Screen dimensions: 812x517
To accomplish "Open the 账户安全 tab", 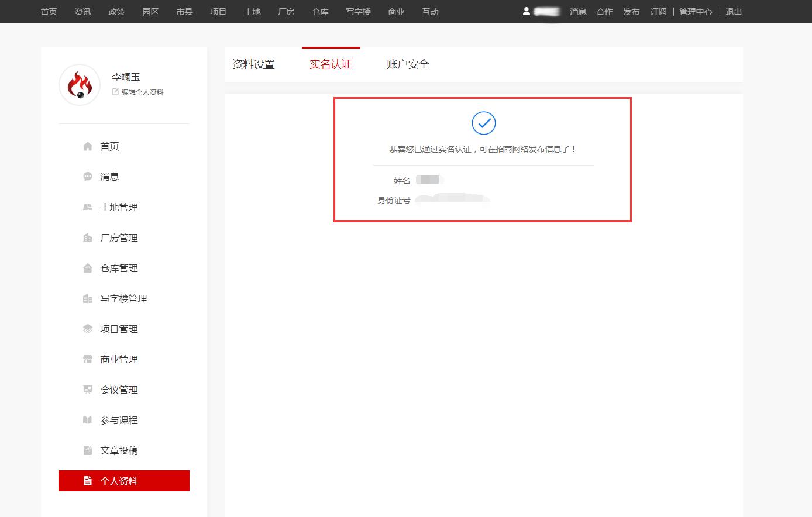I will tap(407, 64).
